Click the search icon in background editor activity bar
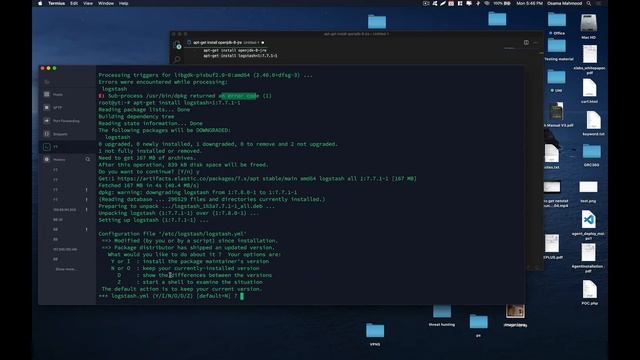The image size is (640, 360). click(x=178, y=59)
